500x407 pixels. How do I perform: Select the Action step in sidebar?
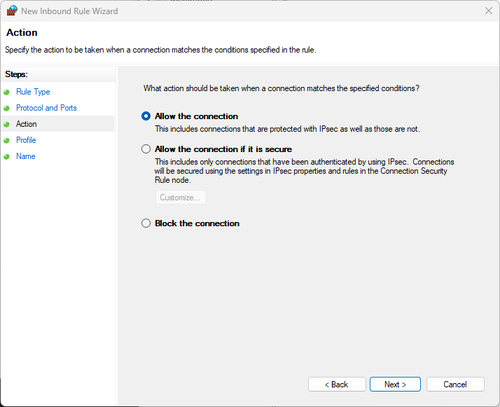point(26,124)
